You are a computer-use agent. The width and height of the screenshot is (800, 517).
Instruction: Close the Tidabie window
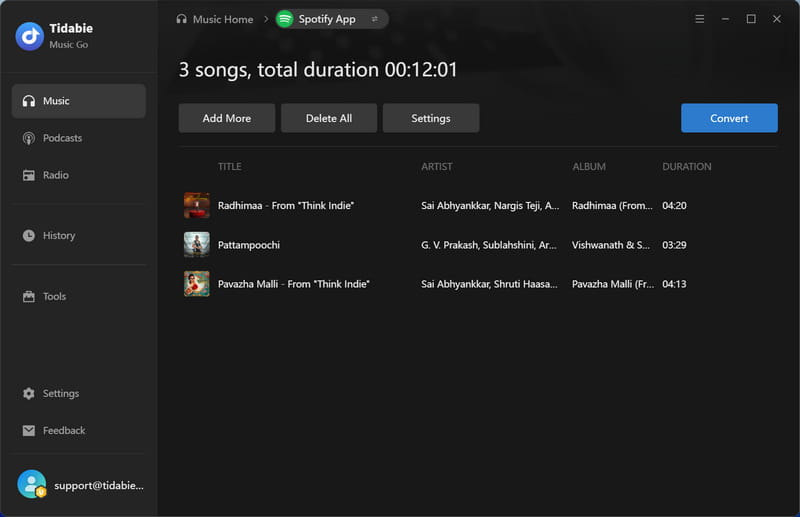point(777,19)
